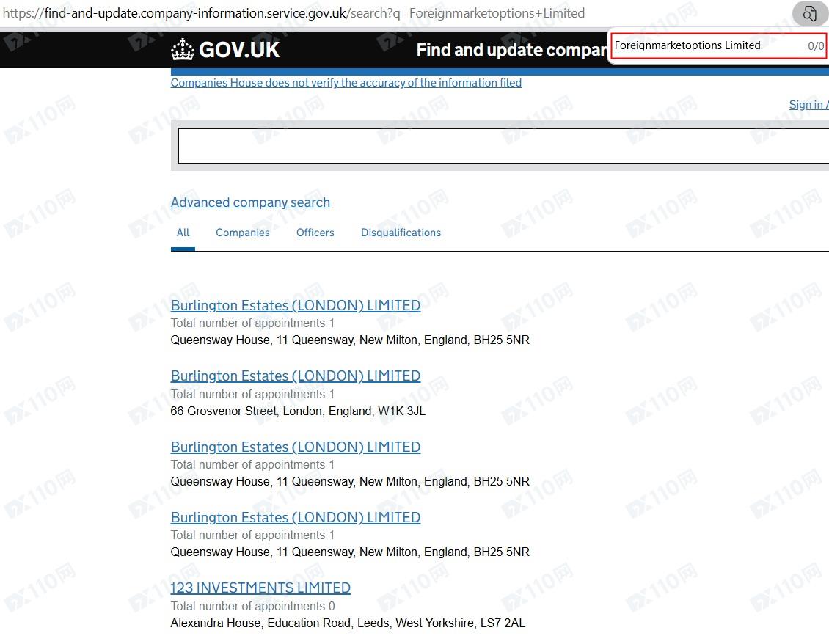
Task: Click the 0/0 match counter in the find box
Action: click(815, 46)
